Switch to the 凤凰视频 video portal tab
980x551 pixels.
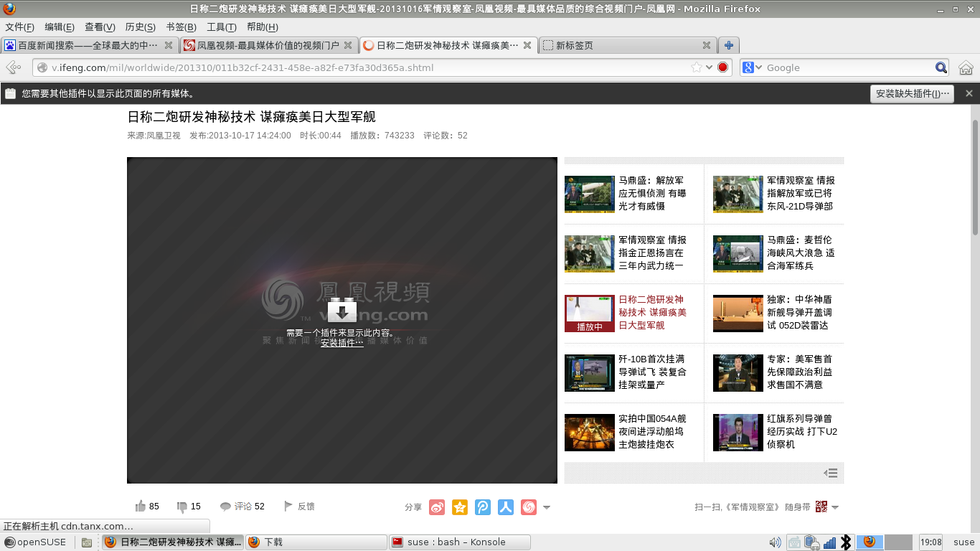coord(268,45)
